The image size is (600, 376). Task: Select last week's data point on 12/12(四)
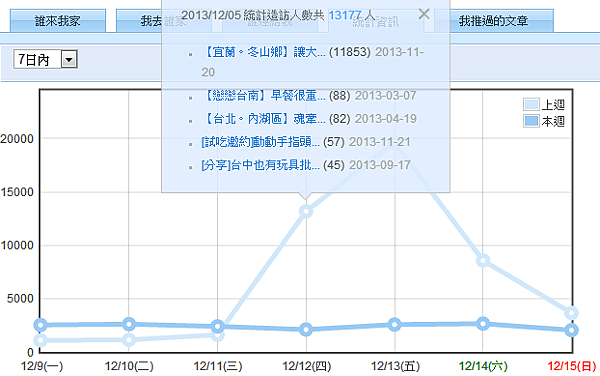306,211
